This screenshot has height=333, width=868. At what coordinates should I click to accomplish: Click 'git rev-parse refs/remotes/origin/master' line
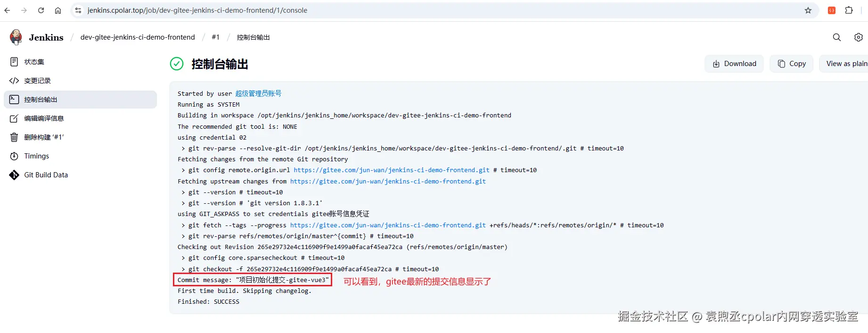click(x=297, y=236)
